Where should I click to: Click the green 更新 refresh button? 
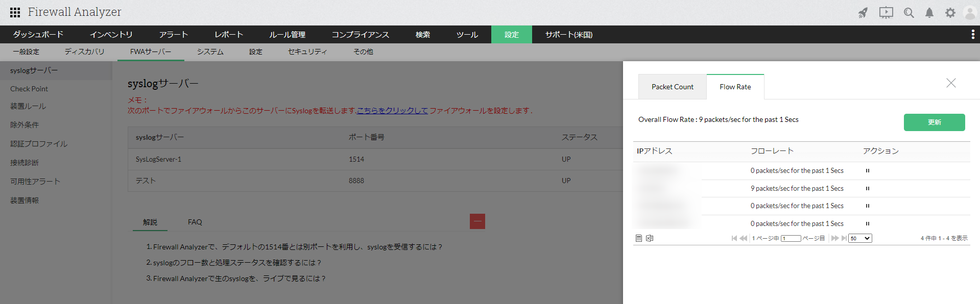[935, 122]
